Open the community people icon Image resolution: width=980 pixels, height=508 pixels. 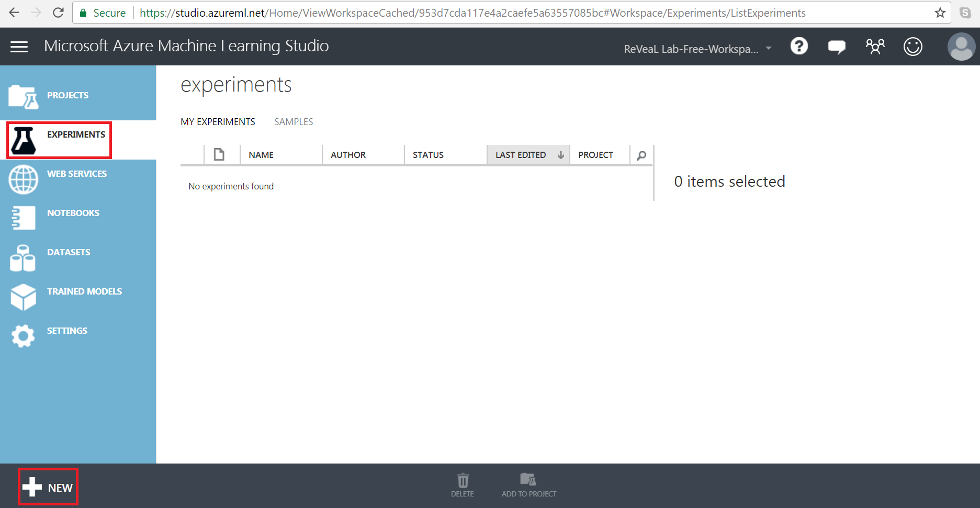(875, 47)
